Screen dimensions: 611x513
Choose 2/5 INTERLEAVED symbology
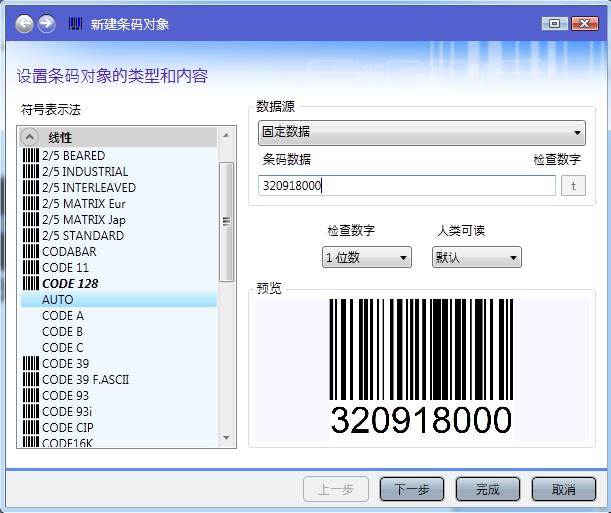[119, 187]
